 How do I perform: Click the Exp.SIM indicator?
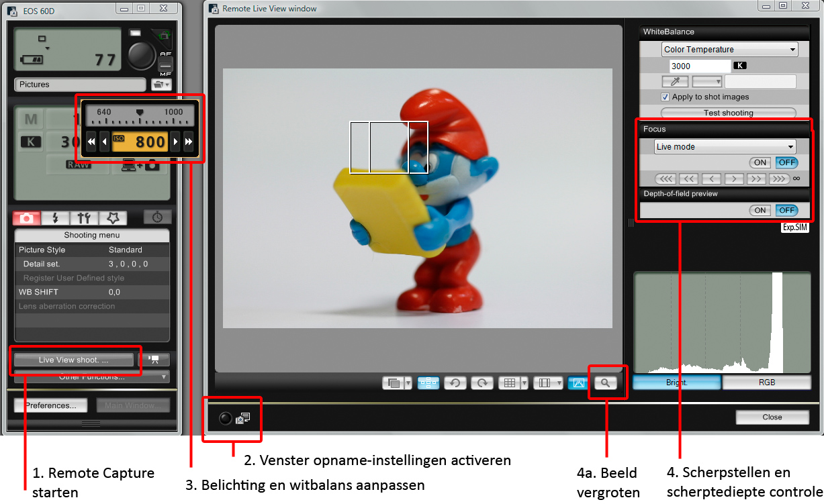795,228
